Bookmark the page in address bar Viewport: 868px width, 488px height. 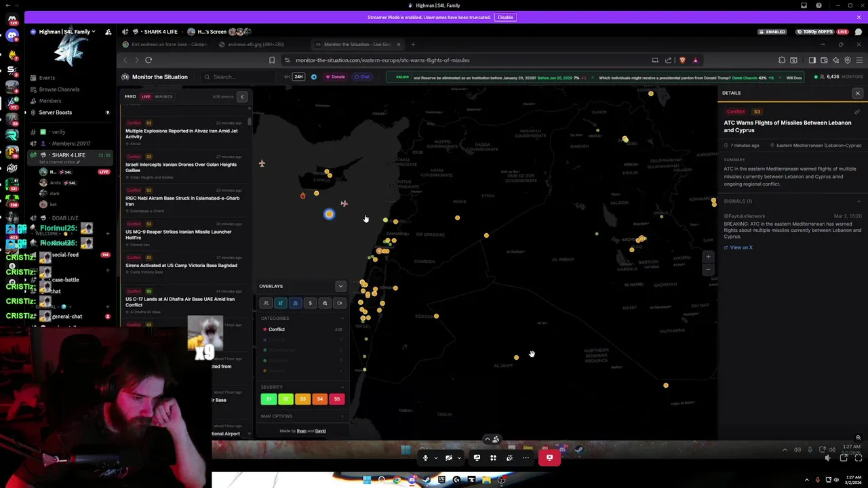pyautogui.click(x=272, y=60)
